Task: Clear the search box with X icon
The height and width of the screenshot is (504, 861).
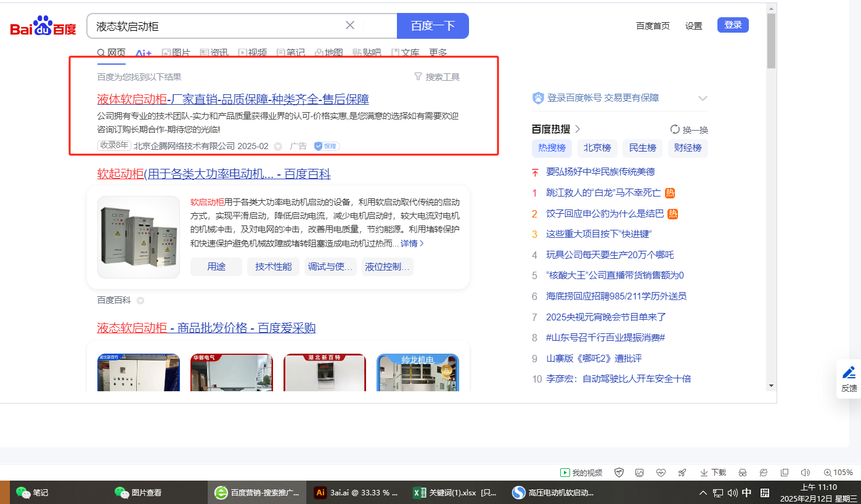Action: click(350, 25)
